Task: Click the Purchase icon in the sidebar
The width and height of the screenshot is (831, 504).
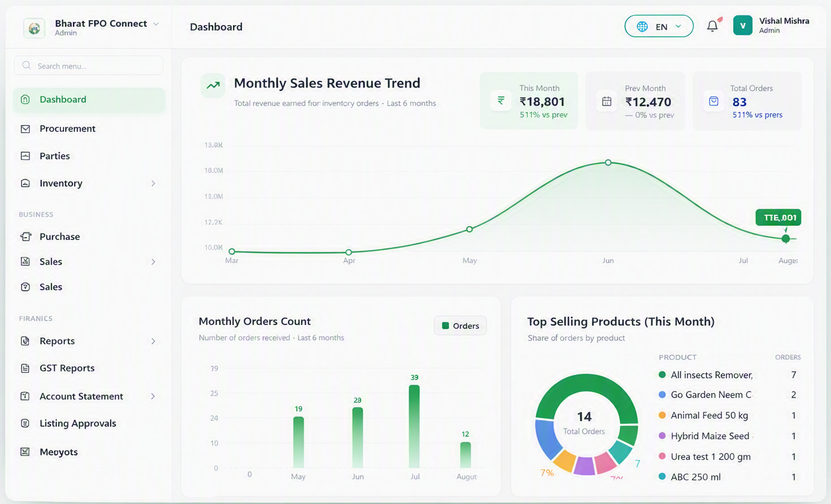Action: click(x=25, y=236)
